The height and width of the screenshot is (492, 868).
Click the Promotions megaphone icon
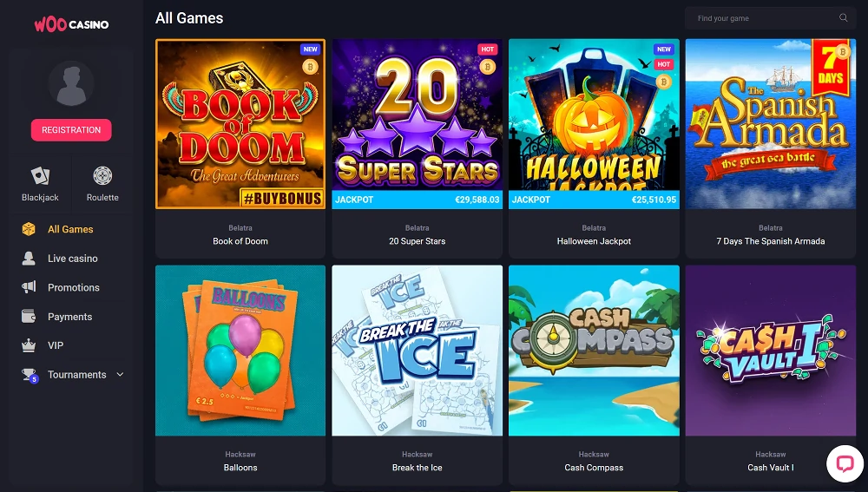point(29,286)
